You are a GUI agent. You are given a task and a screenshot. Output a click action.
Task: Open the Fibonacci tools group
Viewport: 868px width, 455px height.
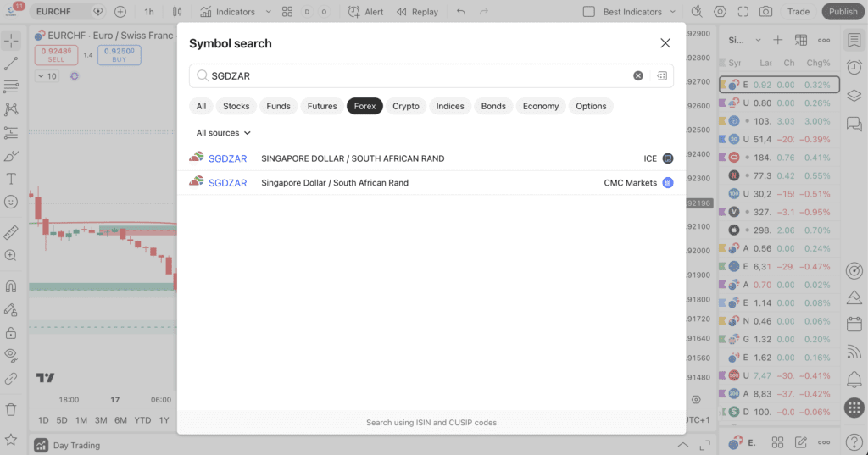tap(11, 86)
